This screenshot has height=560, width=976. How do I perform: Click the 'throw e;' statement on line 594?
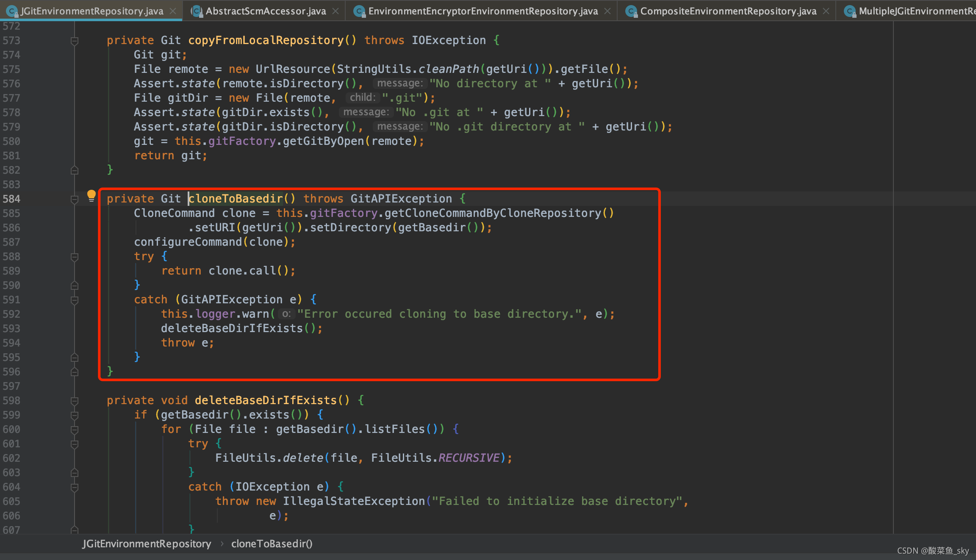(x=188, y=343)
